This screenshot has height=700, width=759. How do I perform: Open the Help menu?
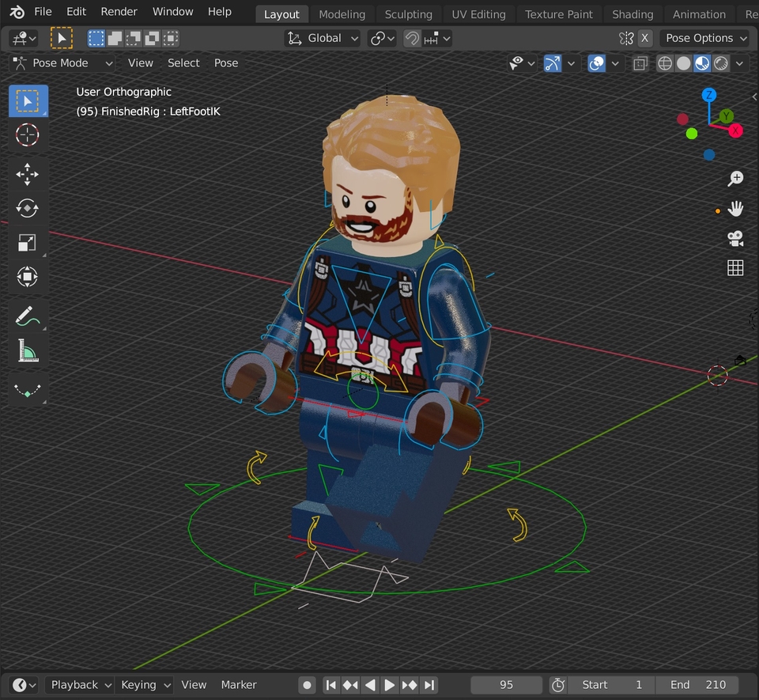coord(220,12)
